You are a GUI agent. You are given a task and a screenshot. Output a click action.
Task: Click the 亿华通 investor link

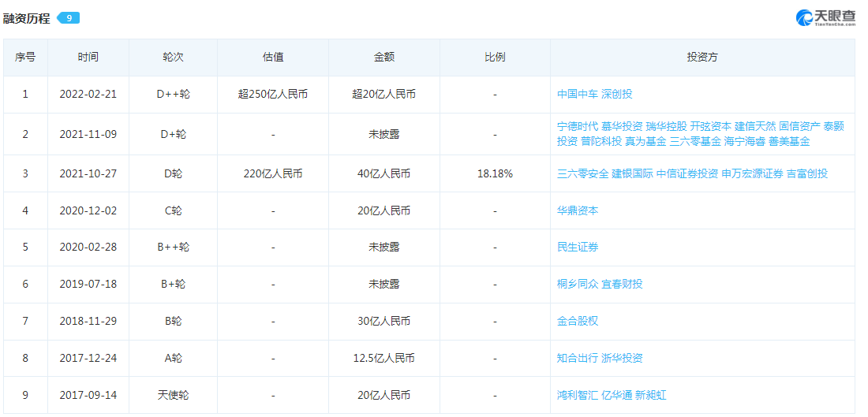tap(617, 396)
